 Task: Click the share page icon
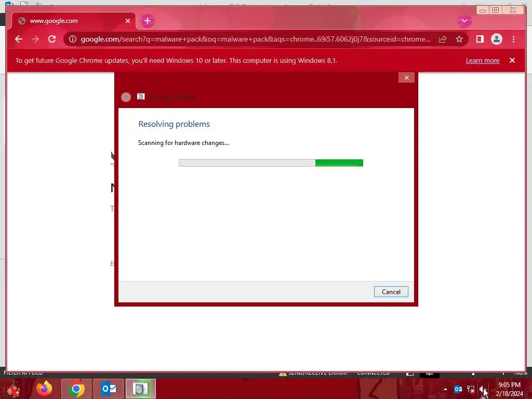click(x=443, y=39)
